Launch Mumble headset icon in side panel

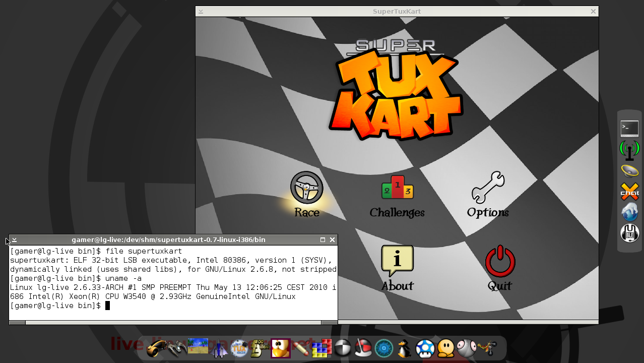point(629,233)
